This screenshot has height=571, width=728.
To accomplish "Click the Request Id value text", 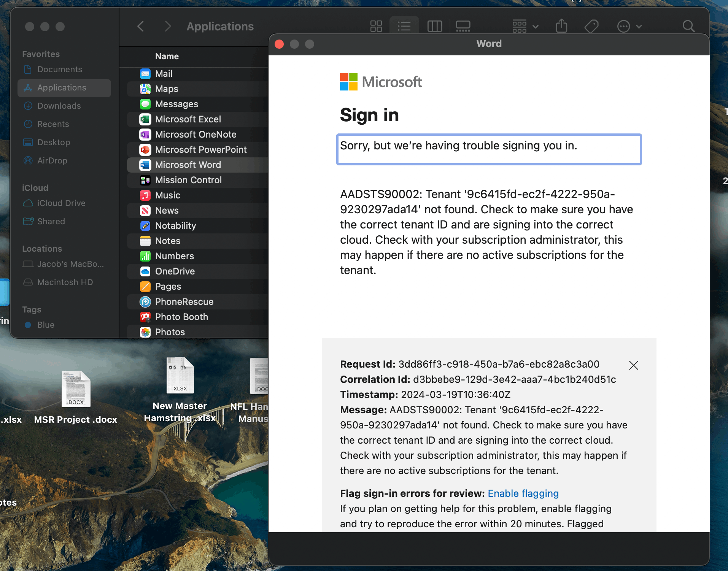I will pyautogui.click(x=499, y=364).
